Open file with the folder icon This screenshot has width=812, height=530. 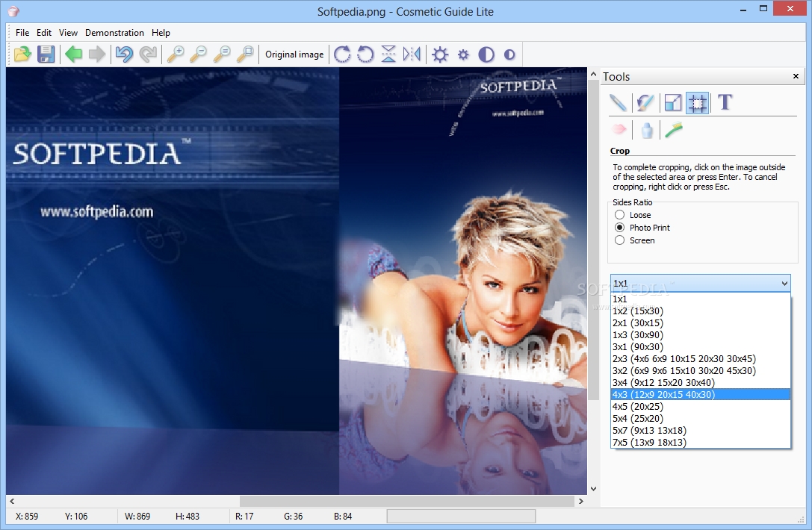(x=22, y=54)
